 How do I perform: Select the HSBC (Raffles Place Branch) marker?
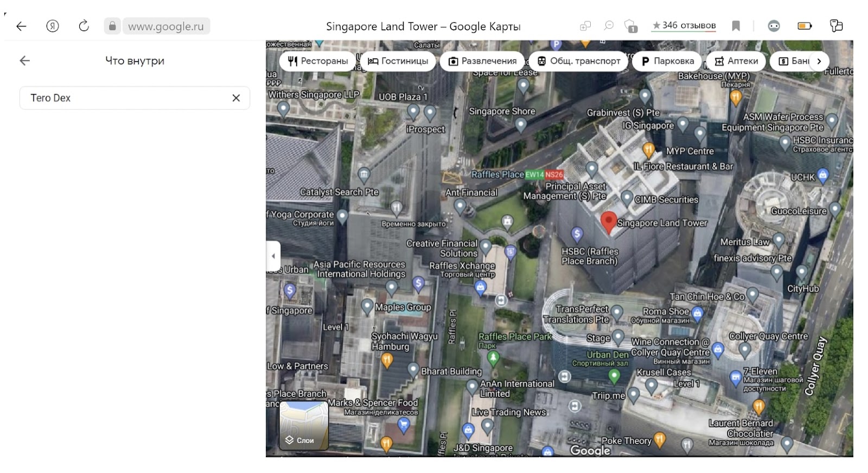[x=577, y=235]
